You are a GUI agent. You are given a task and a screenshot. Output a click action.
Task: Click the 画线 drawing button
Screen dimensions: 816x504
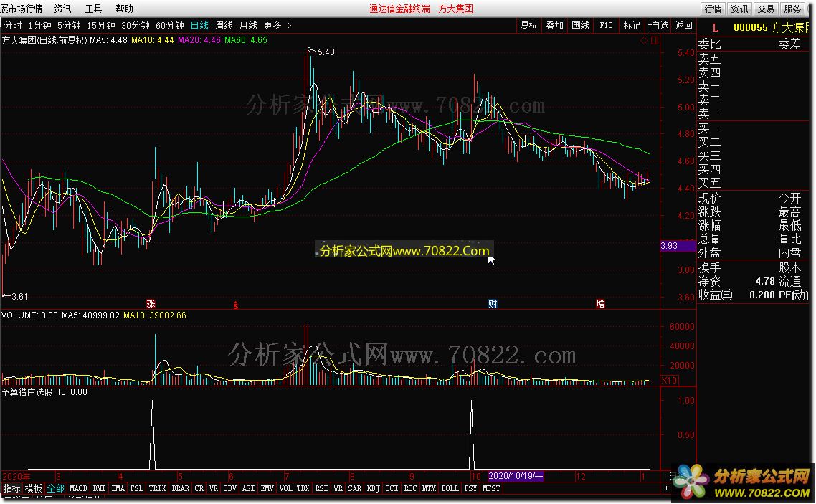580,25
